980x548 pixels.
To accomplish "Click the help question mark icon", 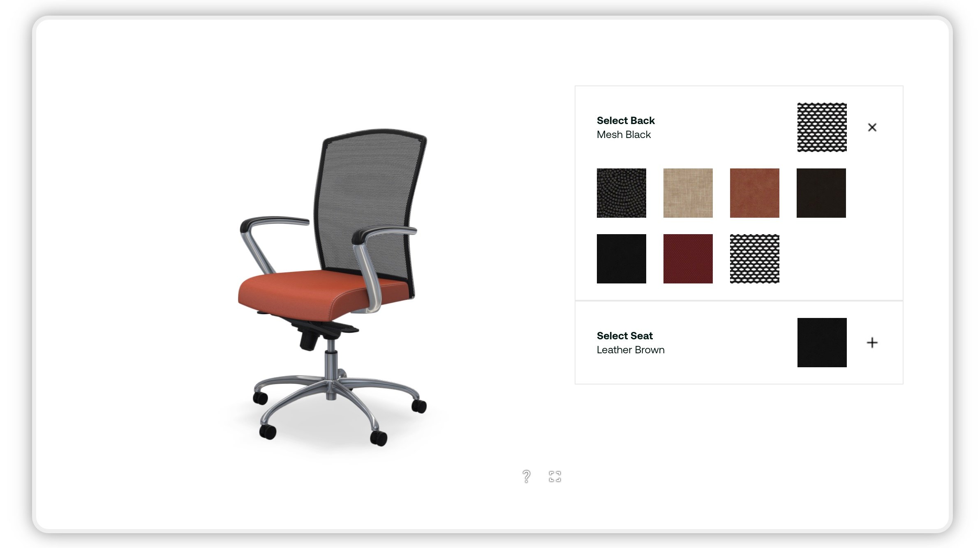I will 526,475.
